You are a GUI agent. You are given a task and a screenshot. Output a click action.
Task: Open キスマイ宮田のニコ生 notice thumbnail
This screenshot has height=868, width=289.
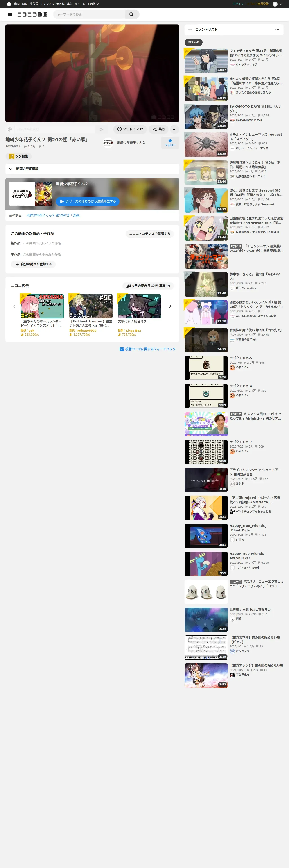206,424
